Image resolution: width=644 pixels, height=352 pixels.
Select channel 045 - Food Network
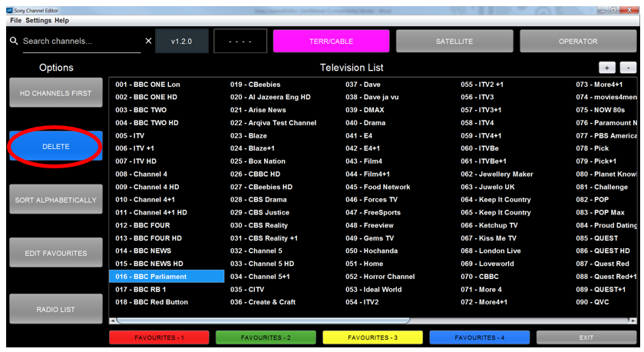click(x=378, y=187)
